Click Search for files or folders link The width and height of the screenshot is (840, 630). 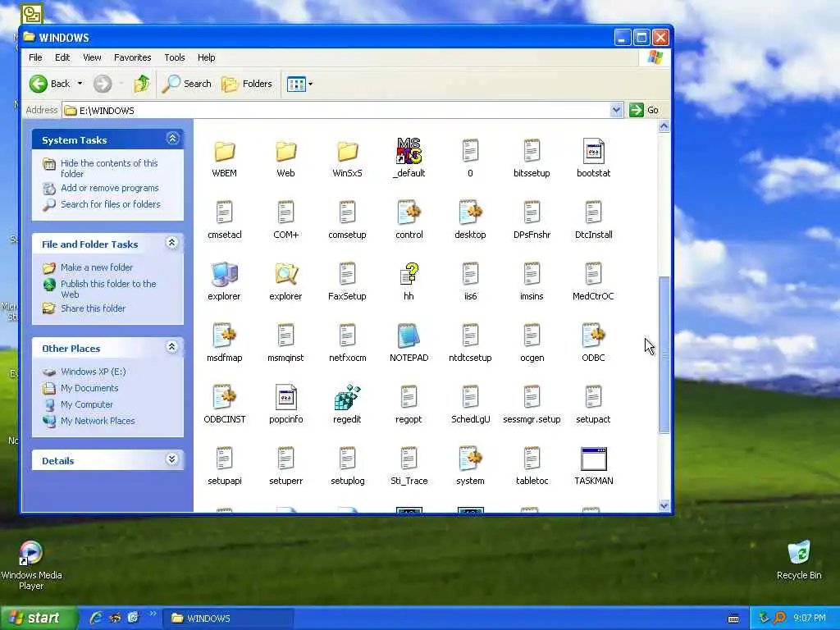click(111, 204)
